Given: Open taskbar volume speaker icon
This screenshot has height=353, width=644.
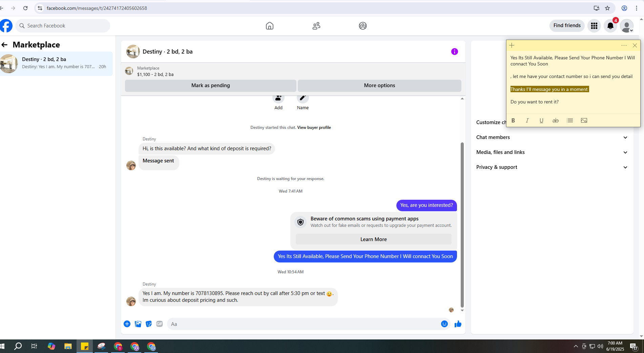Looking at the screenshot, I should [x=600, y=346].
